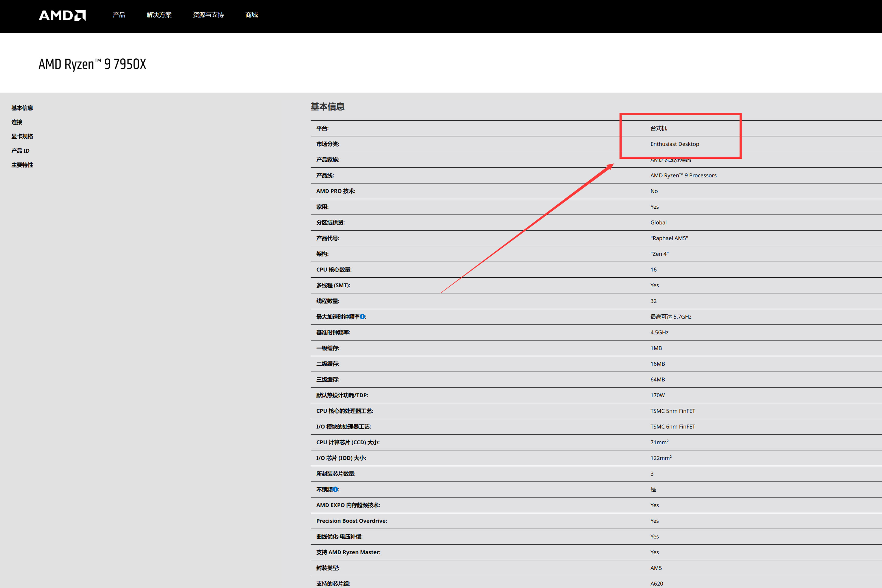Click the 市场分类 row label
882x588 pixels.
pos(328,144)
